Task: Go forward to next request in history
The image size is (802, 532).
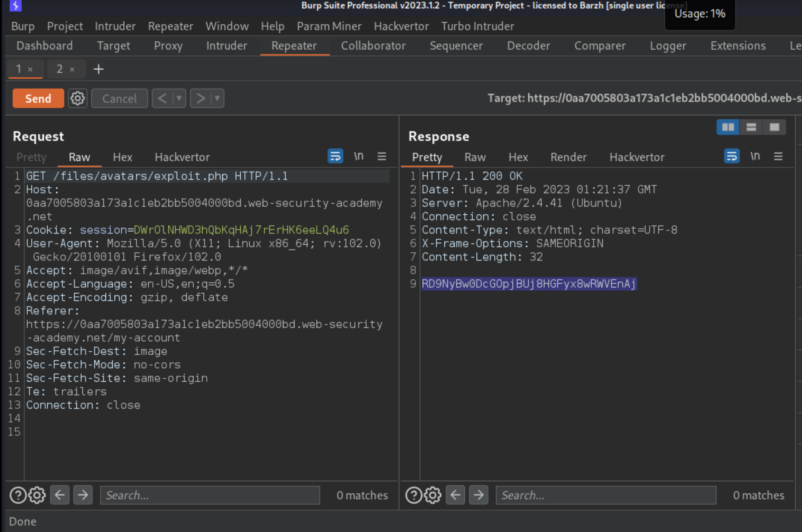Action: [201, 98]
